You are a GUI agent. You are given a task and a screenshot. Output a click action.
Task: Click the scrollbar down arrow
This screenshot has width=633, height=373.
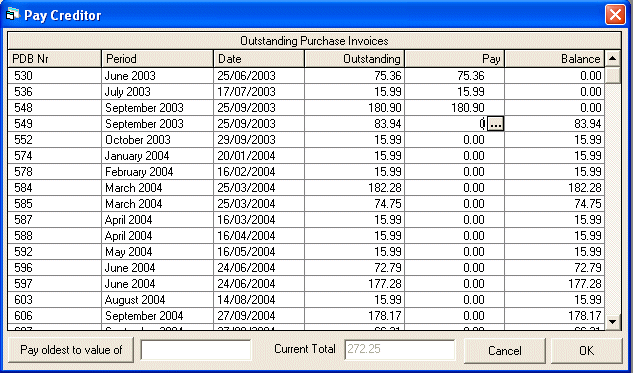coord(612,322)
